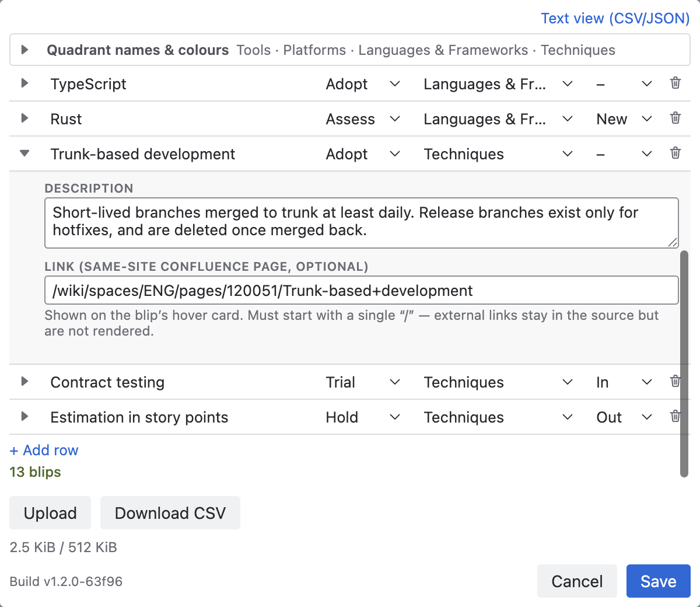Switch to Text view (CSV/JSON)
700x607 pixels.
[615, 18]
